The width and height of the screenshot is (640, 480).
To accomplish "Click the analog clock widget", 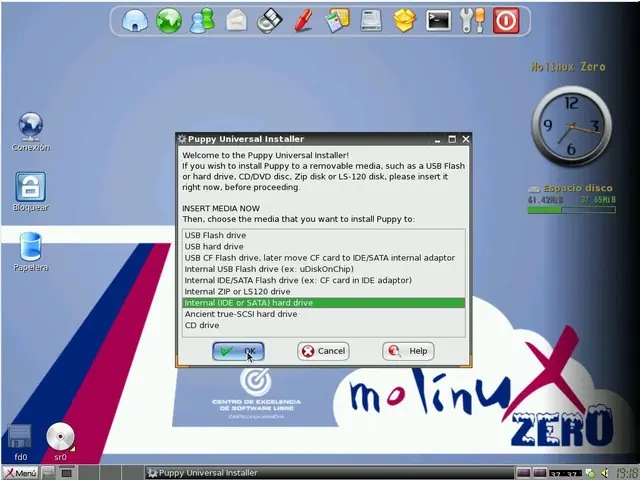I will click(x=571, y=126).
